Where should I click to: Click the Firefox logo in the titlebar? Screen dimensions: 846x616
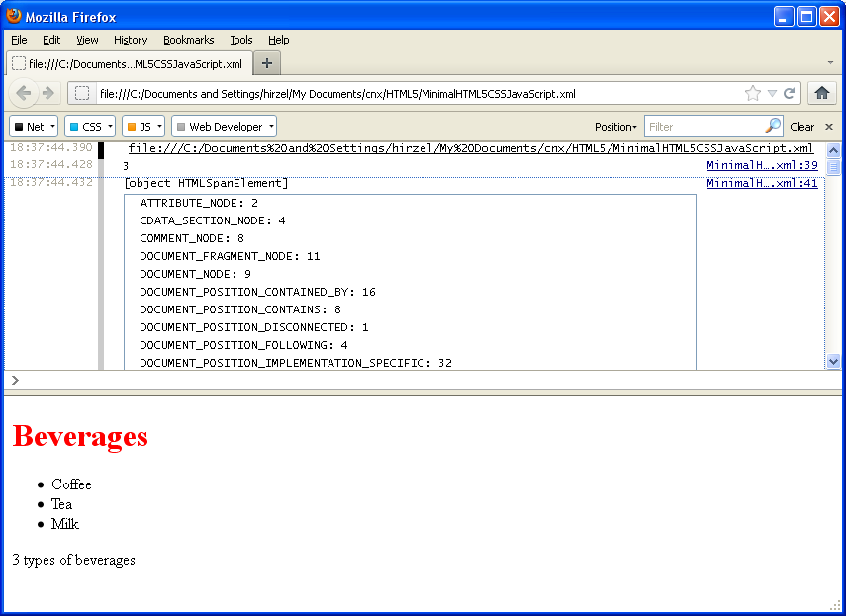[x=14, y=15]
